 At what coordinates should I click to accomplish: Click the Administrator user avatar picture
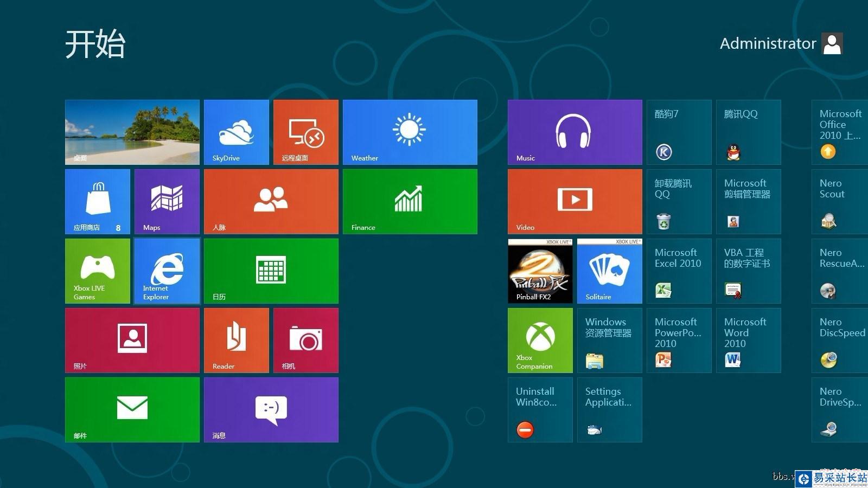tap(832, 43)
